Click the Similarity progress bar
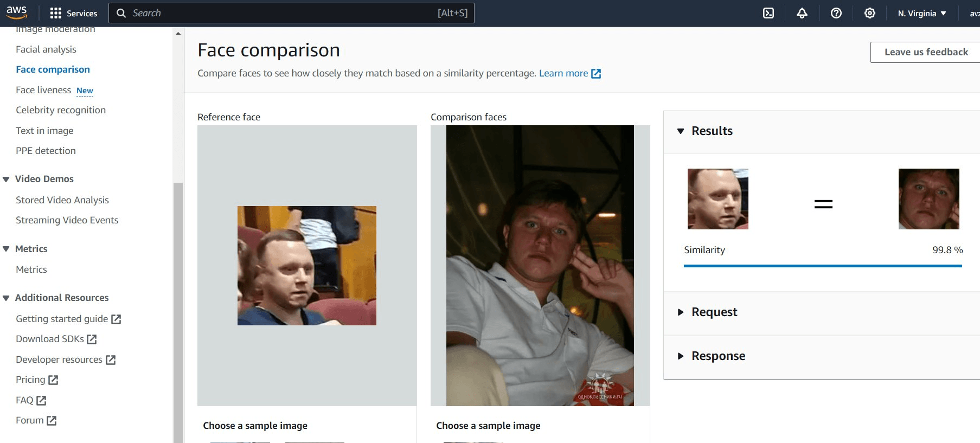The width and height of the screenshot is (980, 443). 823,266
